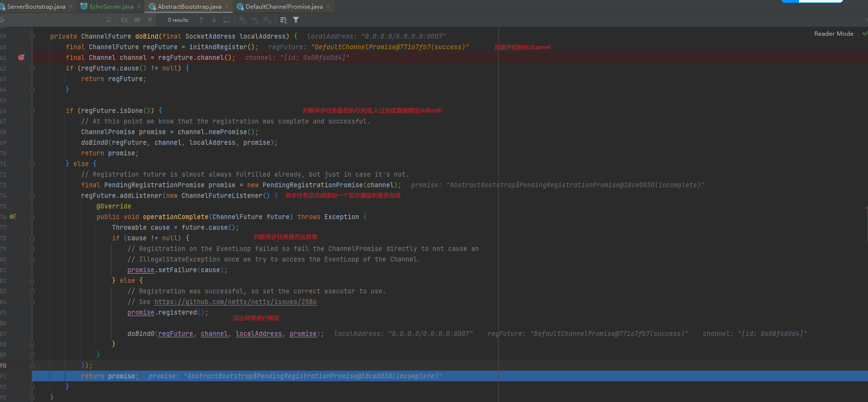Click the doBind0 call on line 87
868x402 pixels.
point(226,333)
